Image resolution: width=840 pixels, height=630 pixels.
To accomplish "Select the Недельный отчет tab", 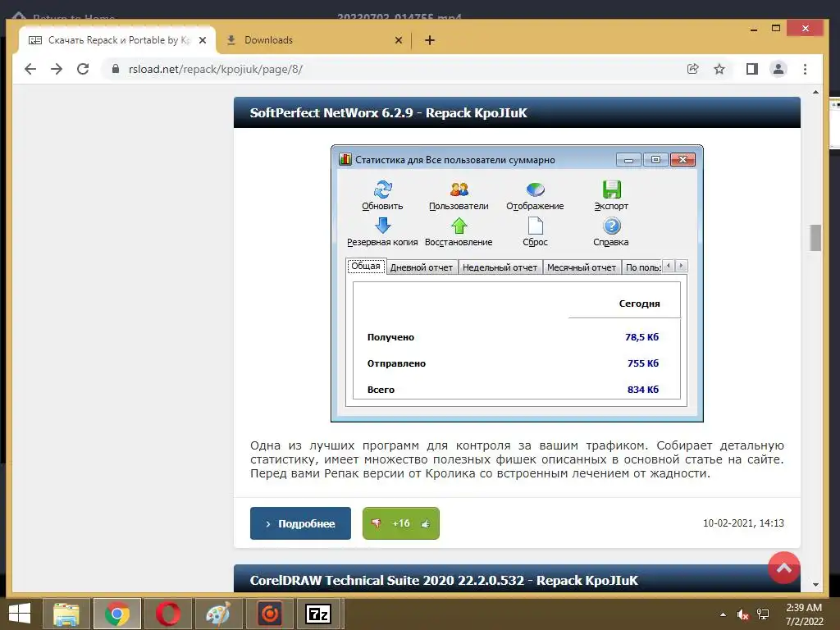I will pyautogui.click(x=500, y=267).
